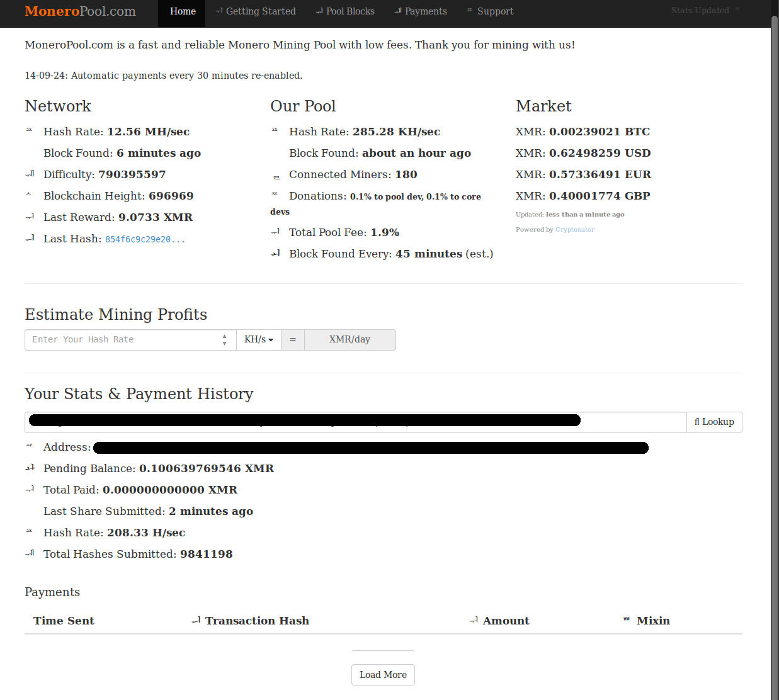Go to Getting Started page
779x700 pixels.
256,11
